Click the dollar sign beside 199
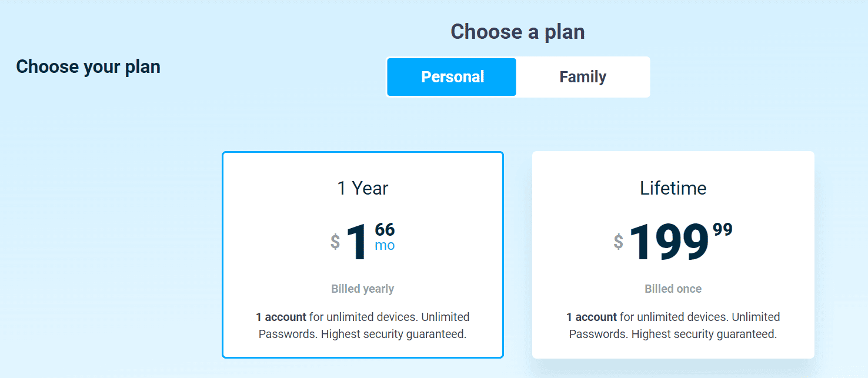This screenshot has height=378, width=868. point(617,242)
